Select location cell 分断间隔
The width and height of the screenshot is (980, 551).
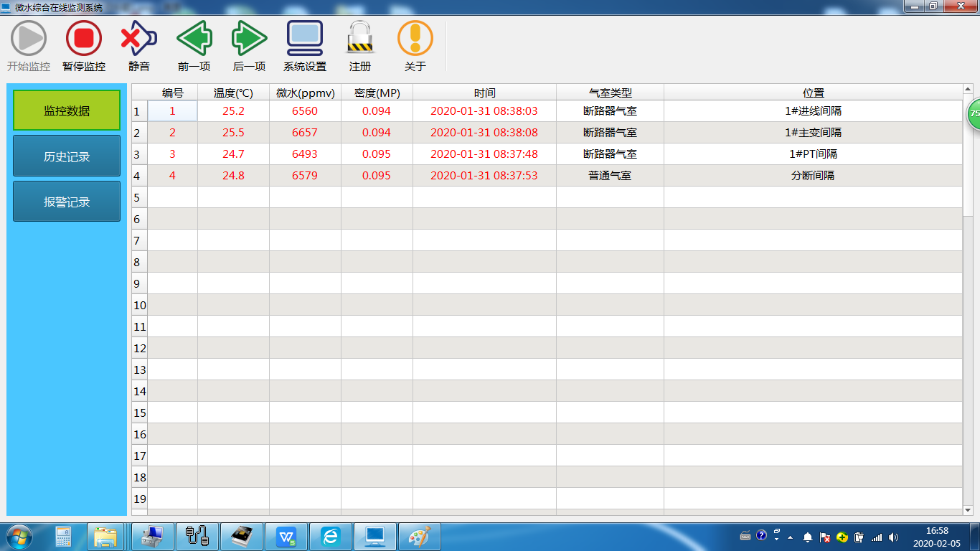click(x=813, y=176)
